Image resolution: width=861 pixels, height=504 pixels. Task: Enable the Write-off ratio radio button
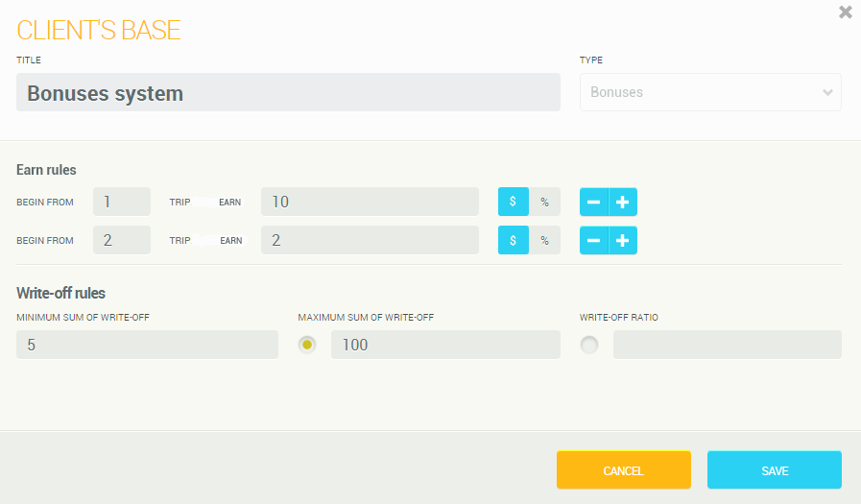point(589,345)
